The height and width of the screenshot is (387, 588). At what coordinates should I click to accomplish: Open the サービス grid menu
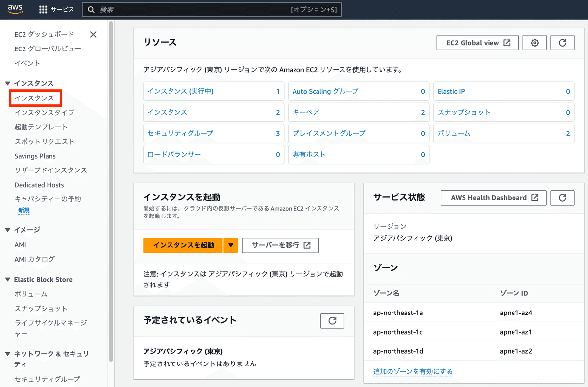(x=56, y=9)
